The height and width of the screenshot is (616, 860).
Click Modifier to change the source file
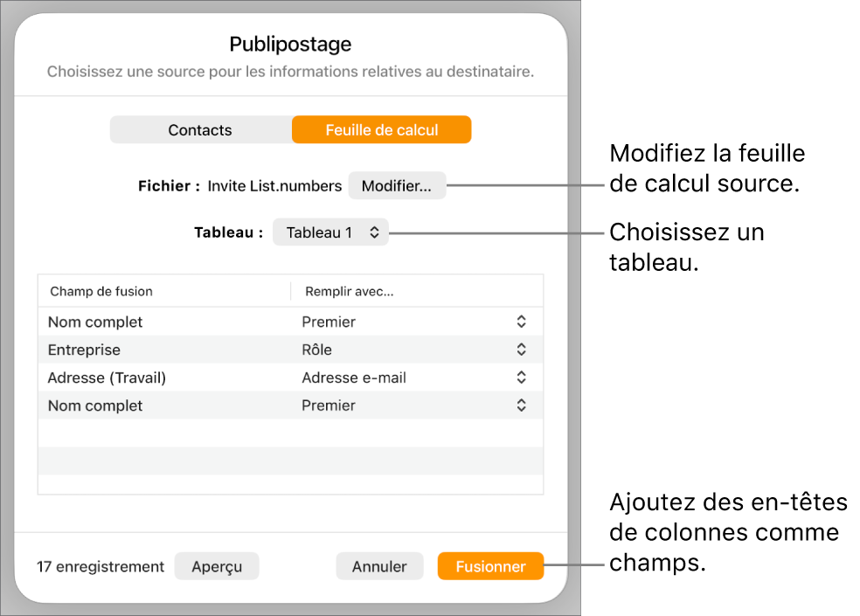coord(397,185)
